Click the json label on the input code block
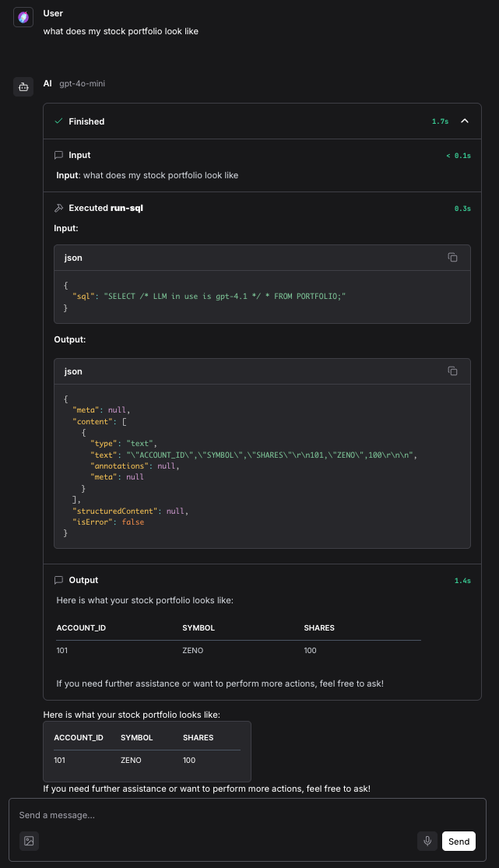The height and width of the screenshot is (868, 499). 72,258
